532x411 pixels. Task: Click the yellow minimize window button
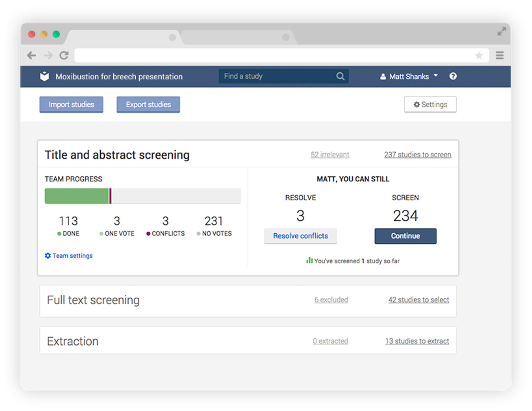[x=44, y=34]
